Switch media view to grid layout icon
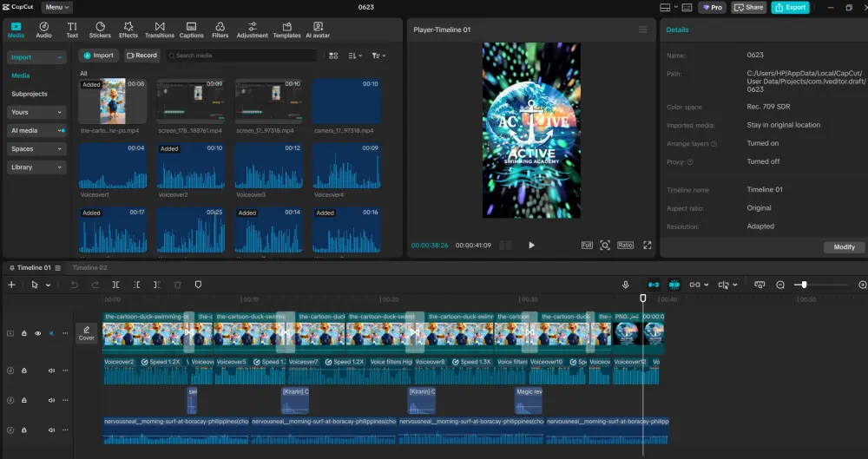The height and width of the screenshot is (459, 868). click(333, 56)
